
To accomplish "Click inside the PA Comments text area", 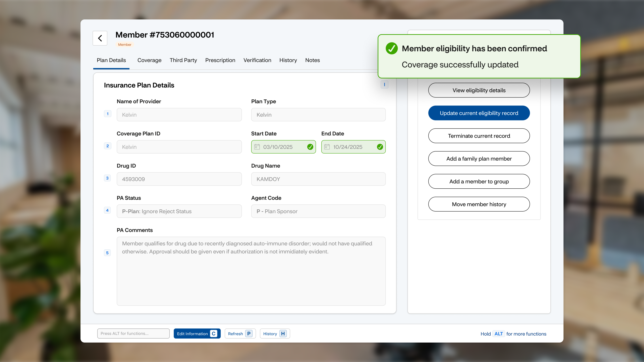I will [x=251, y=271].
